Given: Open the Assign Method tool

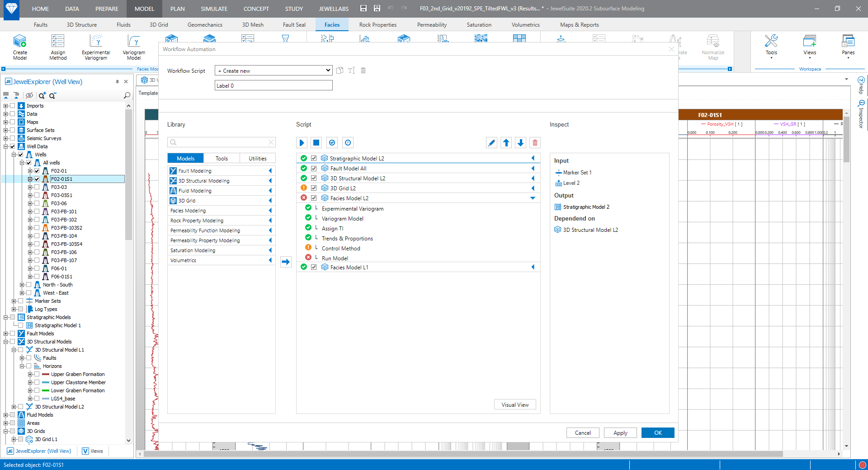Looking at the screenshot, I should 58,47.
